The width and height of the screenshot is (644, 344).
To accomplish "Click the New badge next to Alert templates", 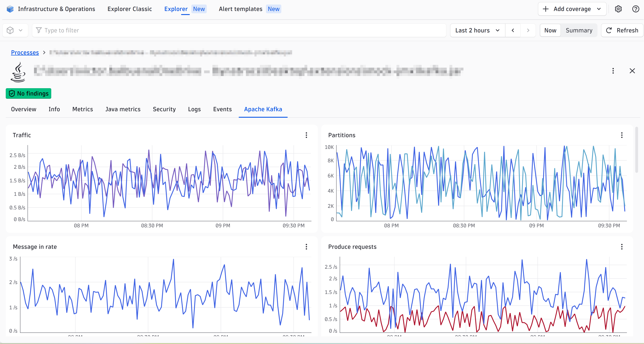I will pyautogui.click(x=273, y=9).
